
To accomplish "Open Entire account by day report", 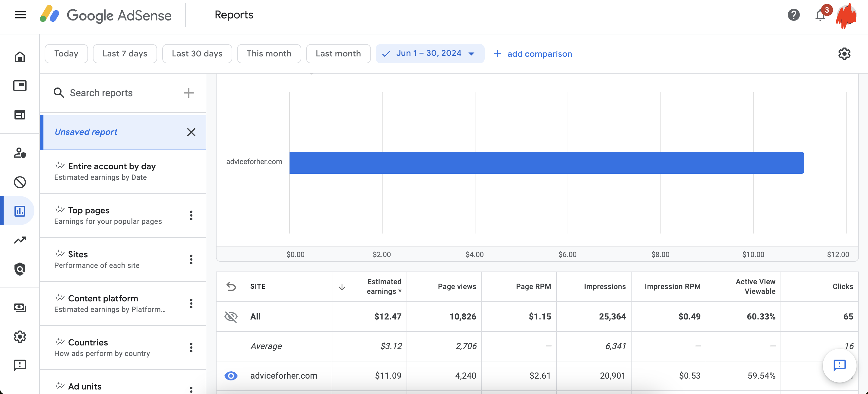I will pyautogui.click(x=123, y=171).
